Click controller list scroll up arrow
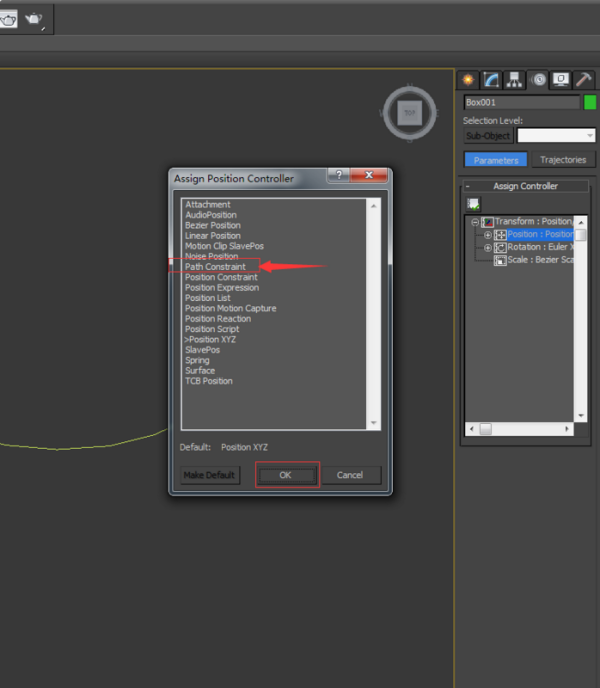Image resolution: width=600 pixels, height=688 pixels. tap(374, 206)
